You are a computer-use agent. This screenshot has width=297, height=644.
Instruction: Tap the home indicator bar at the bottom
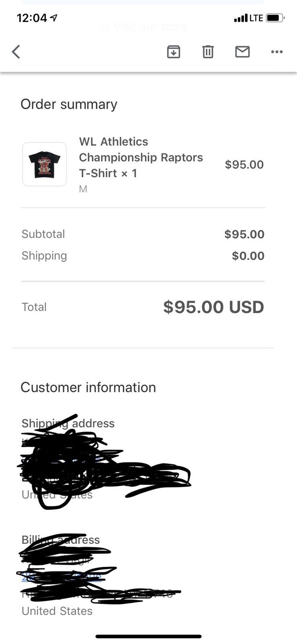coord(148,636)
